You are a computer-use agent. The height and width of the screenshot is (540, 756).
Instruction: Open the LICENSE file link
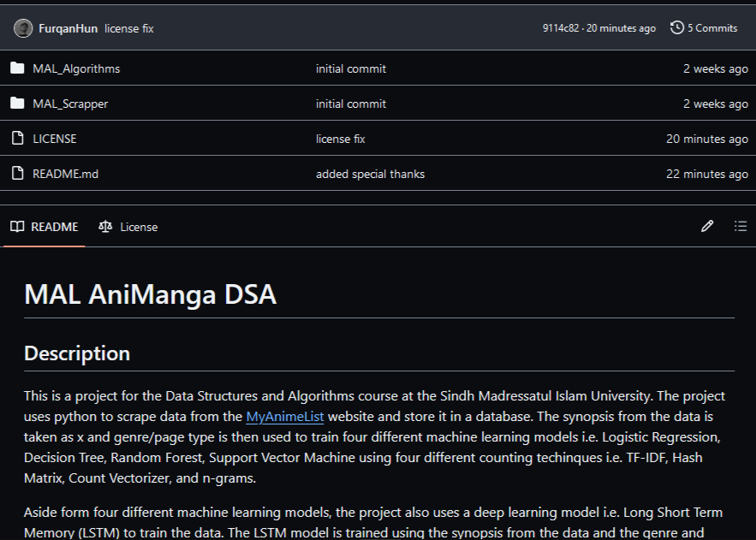click(55, 139)
